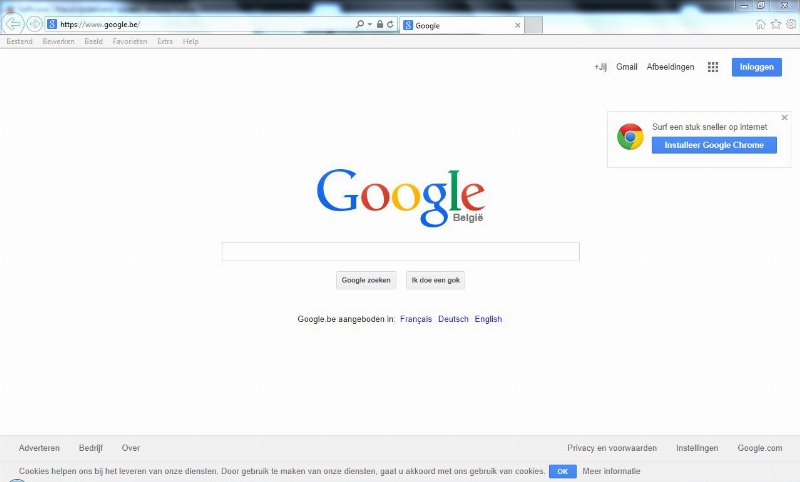Switch Google to Deutsch

[453, 319]
